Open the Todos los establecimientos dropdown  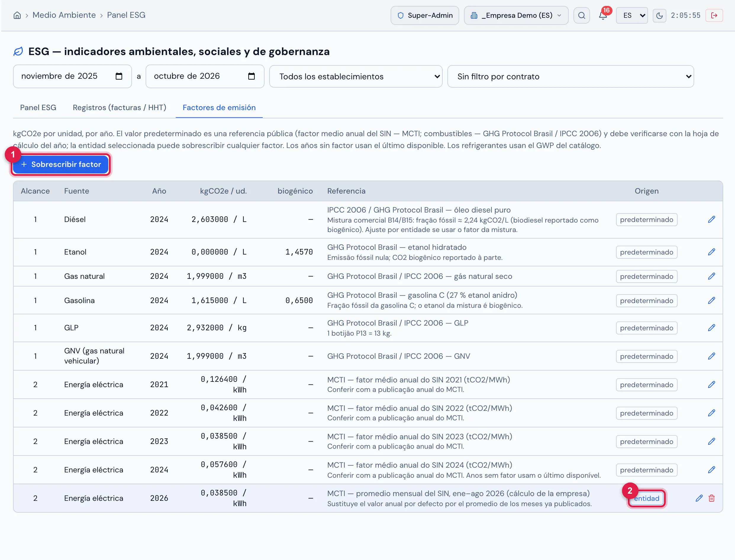coord(355,76)
